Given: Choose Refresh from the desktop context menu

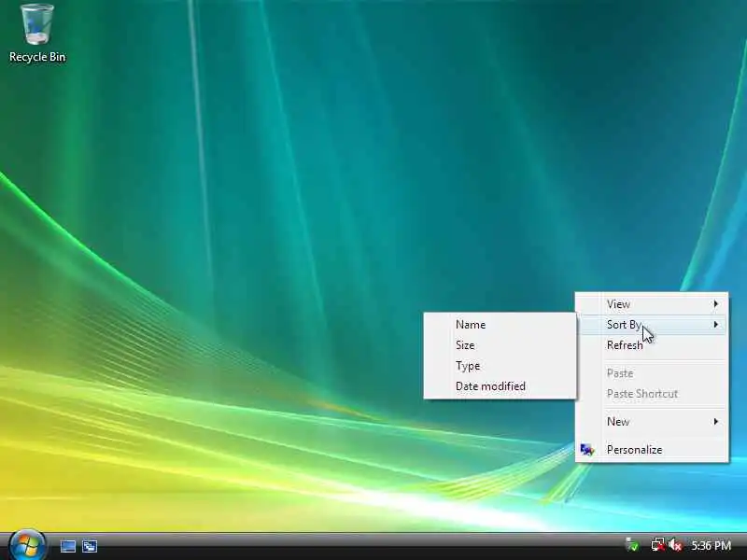Looking at the screenshot, I should [x=652, y=345].
